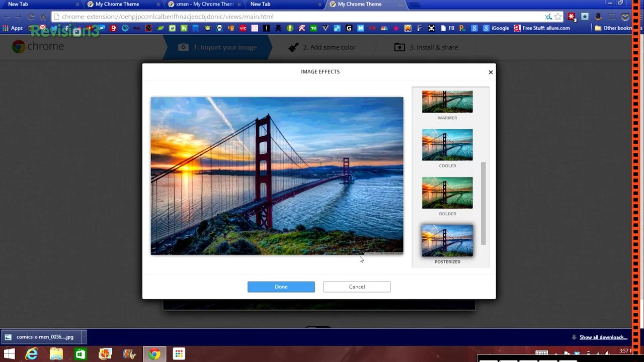Screen dimensions: 644x362
Task: Select the Posterized effect thumbnail
Action: [447, 240]
